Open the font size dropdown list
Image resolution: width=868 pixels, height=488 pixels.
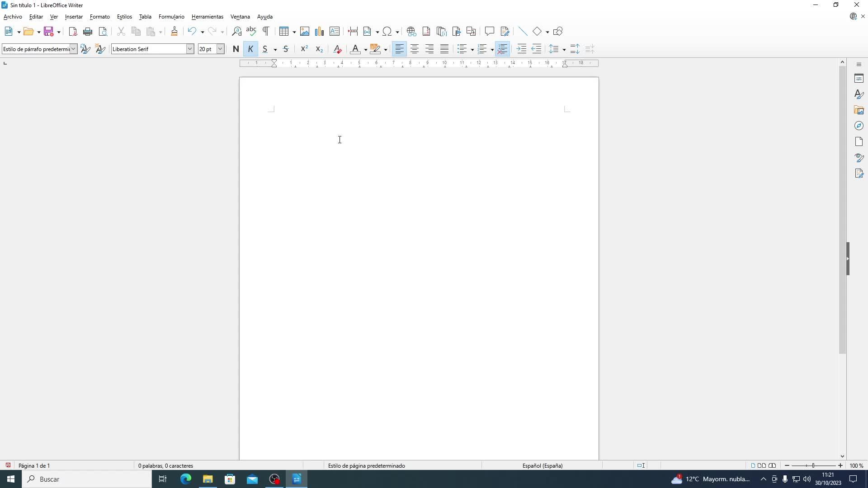coord(220,49)
